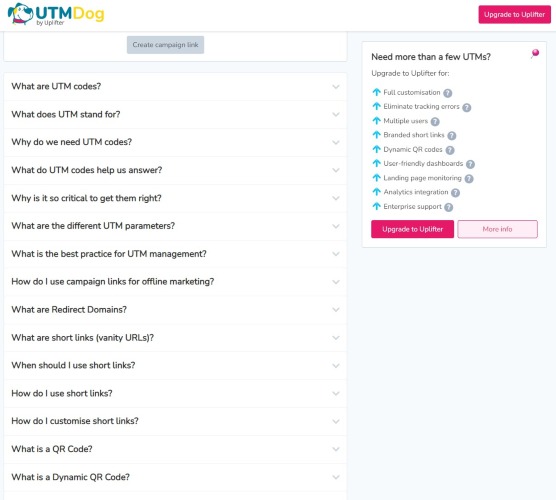
Task: Expand 'What are Redirect Domains?' chevron
Action: (x=336, y=310)
